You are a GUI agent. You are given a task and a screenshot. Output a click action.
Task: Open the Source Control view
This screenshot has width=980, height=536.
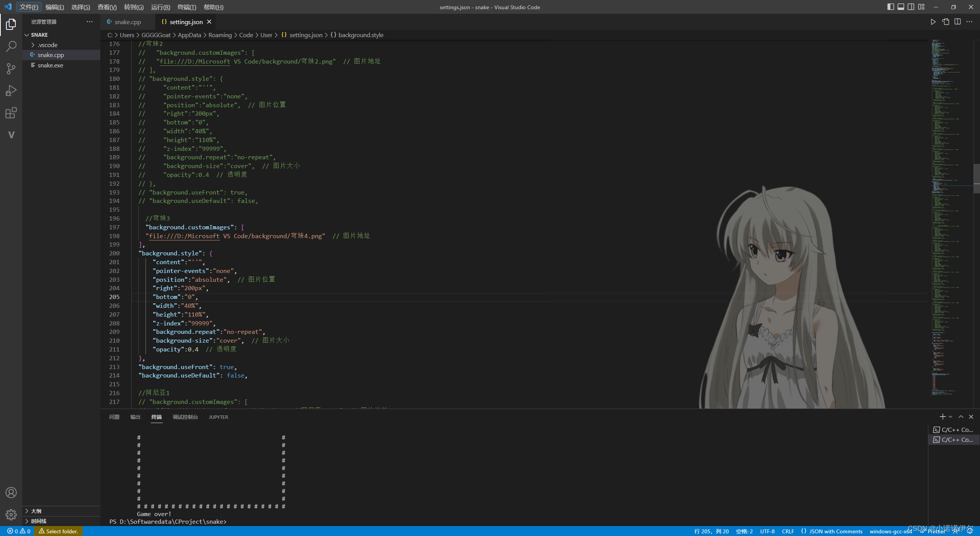tap(11, 69)
